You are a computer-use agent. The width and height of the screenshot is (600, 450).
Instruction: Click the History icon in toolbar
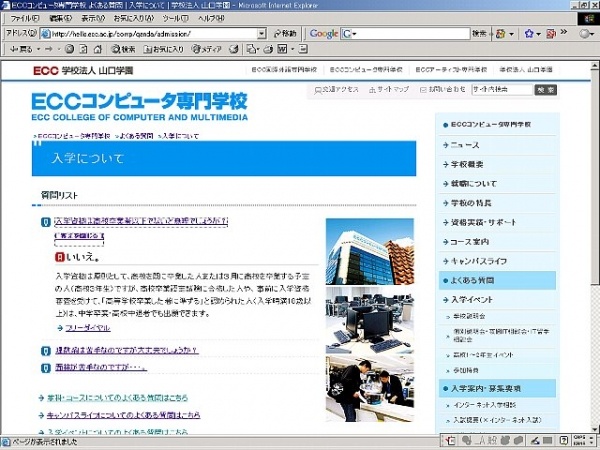pos(233,49)
